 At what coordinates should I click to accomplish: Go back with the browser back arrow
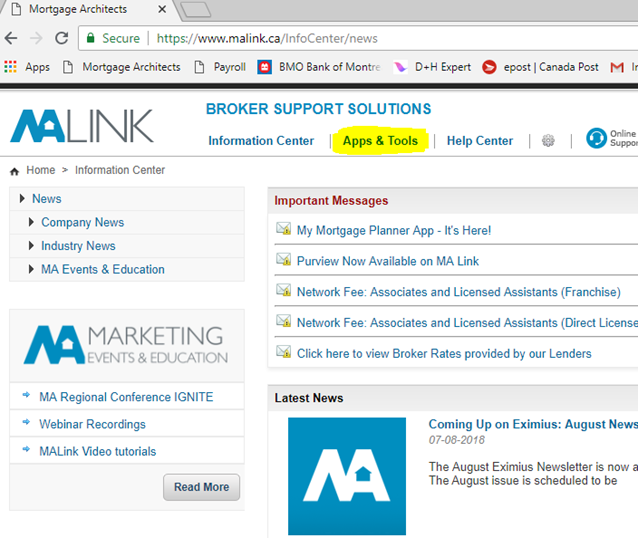[11, 38]
